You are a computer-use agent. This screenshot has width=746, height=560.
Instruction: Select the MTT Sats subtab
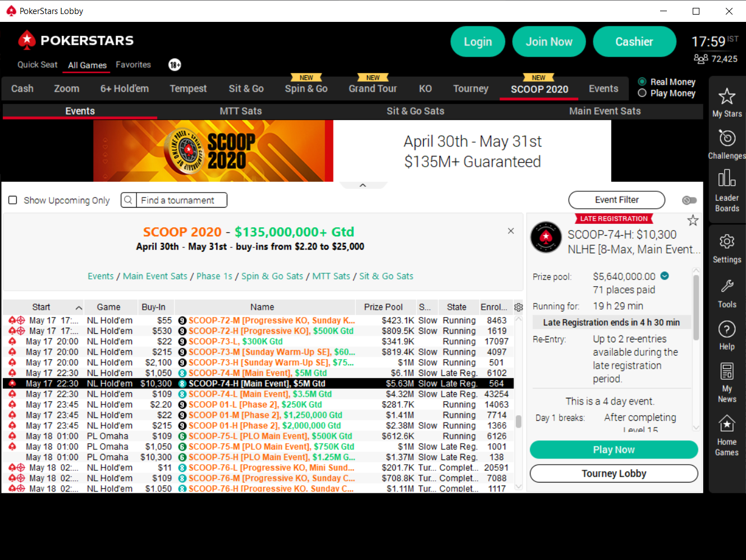(x=241, y=111)
